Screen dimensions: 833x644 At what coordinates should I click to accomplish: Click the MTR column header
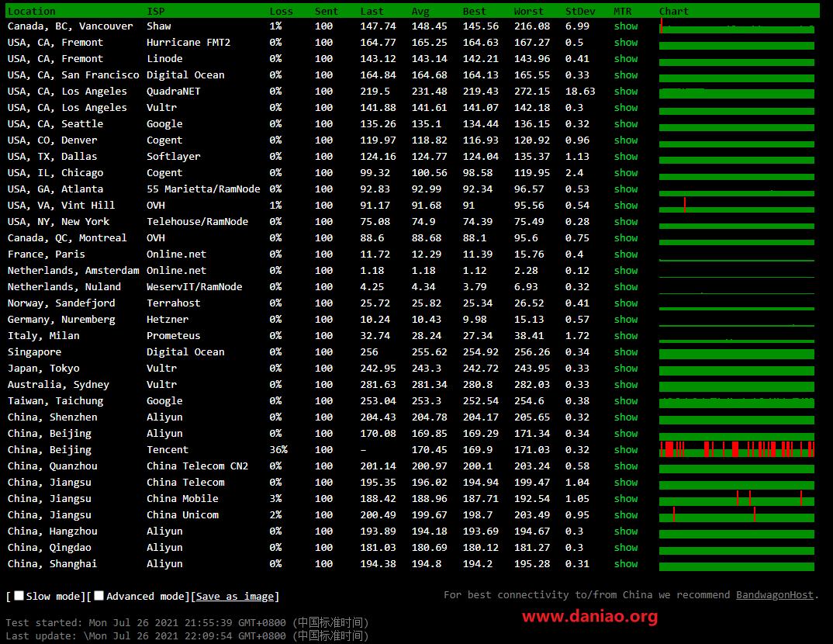(623, 11)
